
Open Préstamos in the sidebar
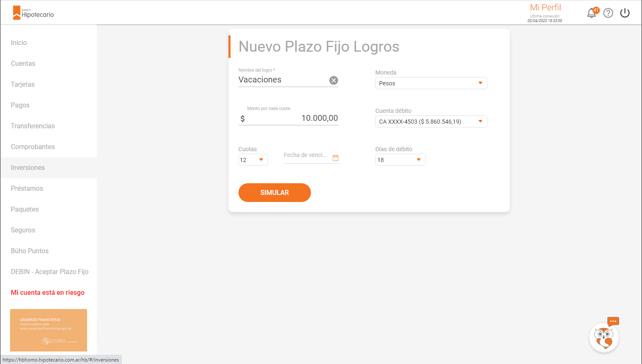tap(27, 189)
